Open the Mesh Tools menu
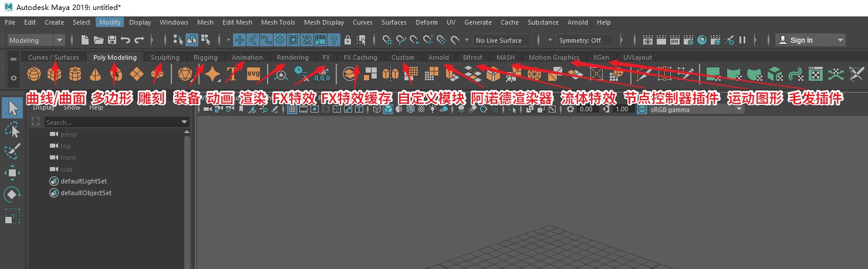This screenshot has height=269, width=868. pos(278,22)
